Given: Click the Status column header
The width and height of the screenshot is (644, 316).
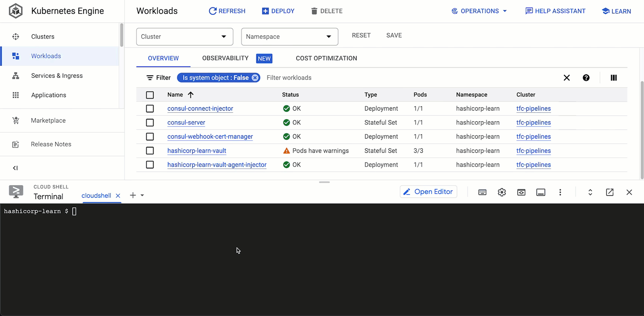Looking at the screenshot, I should tap(290, 95).
